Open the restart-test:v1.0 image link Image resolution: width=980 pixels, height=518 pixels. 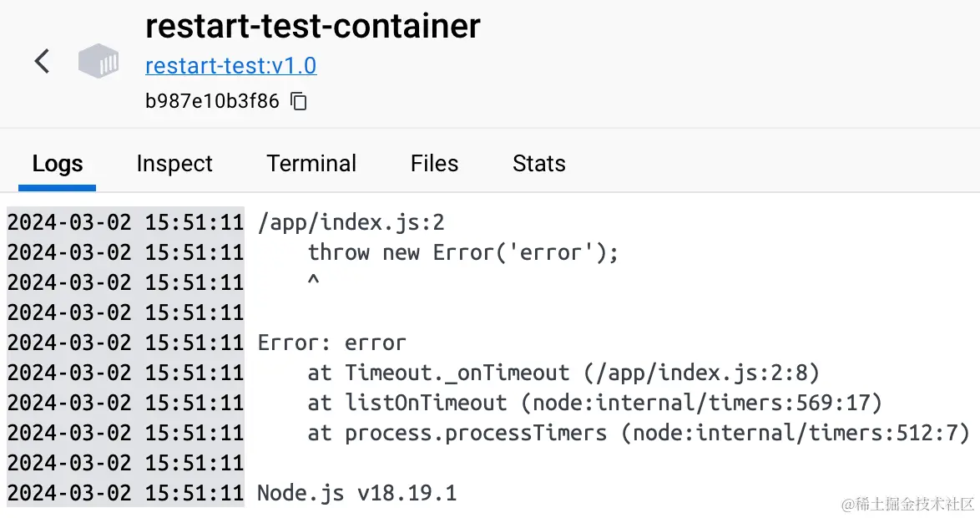coord(230,66)
